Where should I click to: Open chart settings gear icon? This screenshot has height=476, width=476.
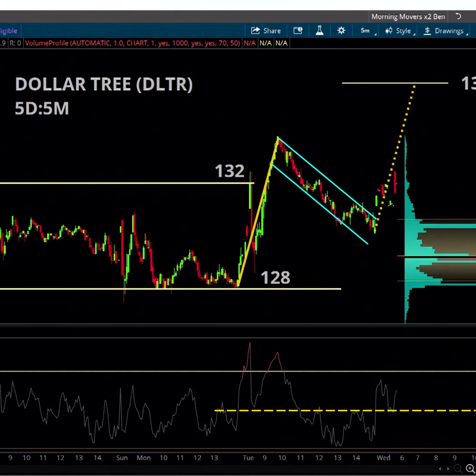pos(341,31)
